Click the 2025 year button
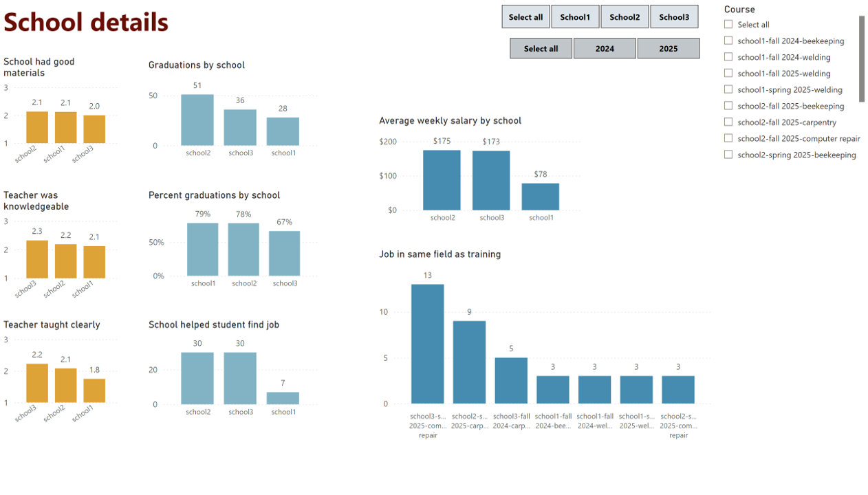The height and width of the screenshot is (495, 868). click(x=668, y=48)
